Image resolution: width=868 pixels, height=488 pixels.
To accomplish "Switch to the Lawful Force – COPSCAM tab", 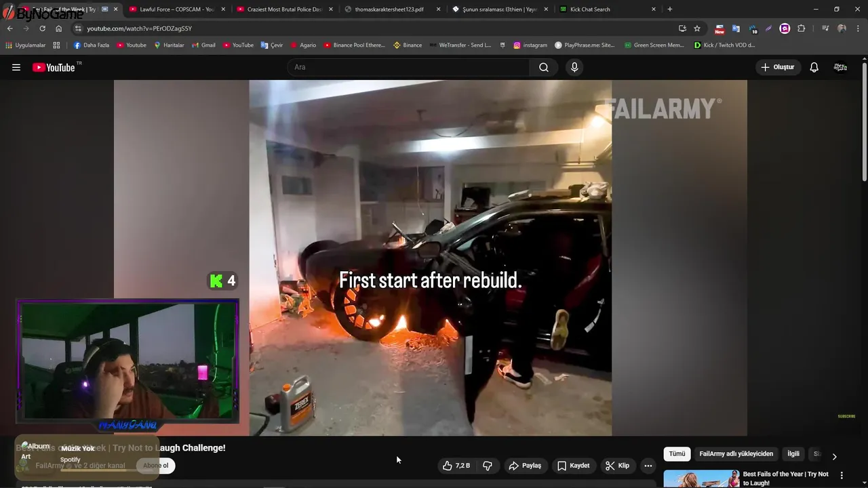I will (x=176, y=9).
